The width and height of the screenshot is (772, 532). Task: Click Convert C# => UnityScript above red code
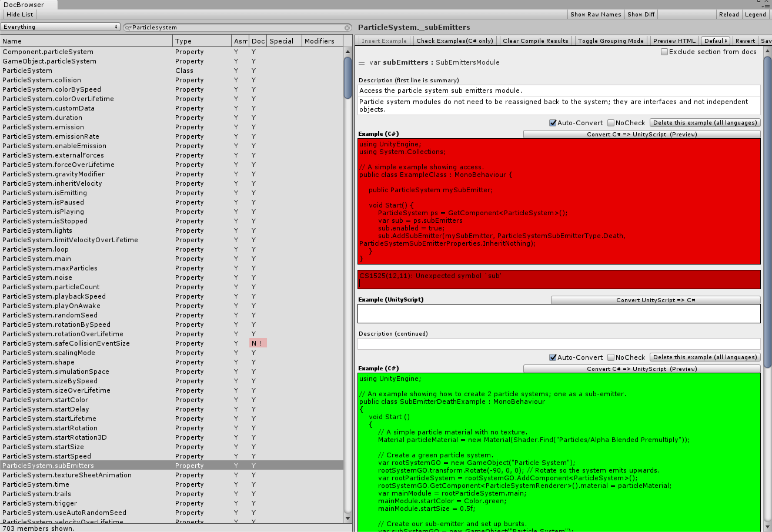(x=641, y=134)
